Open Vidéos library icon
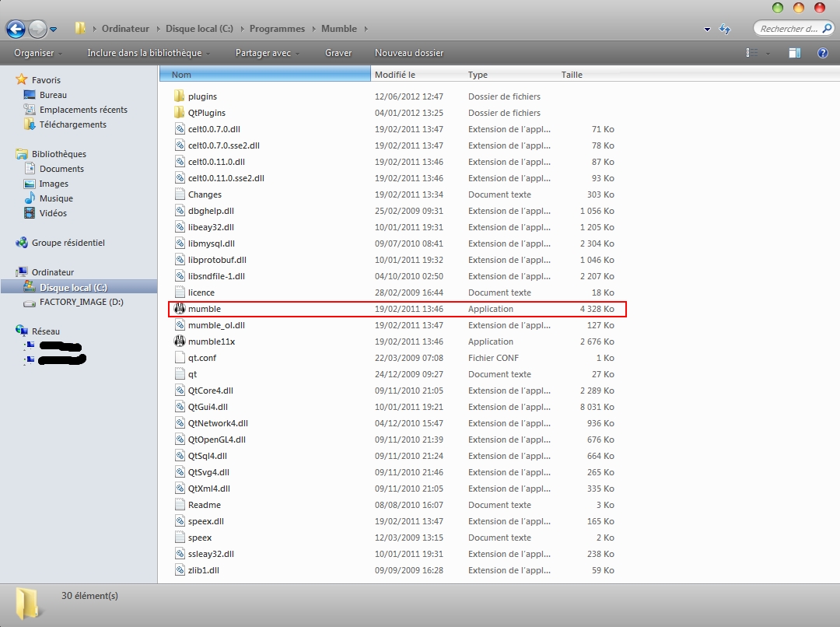Image resolution: width=840 pixels, height=627 pixels. pyautogui.click(x=30, y=212)
